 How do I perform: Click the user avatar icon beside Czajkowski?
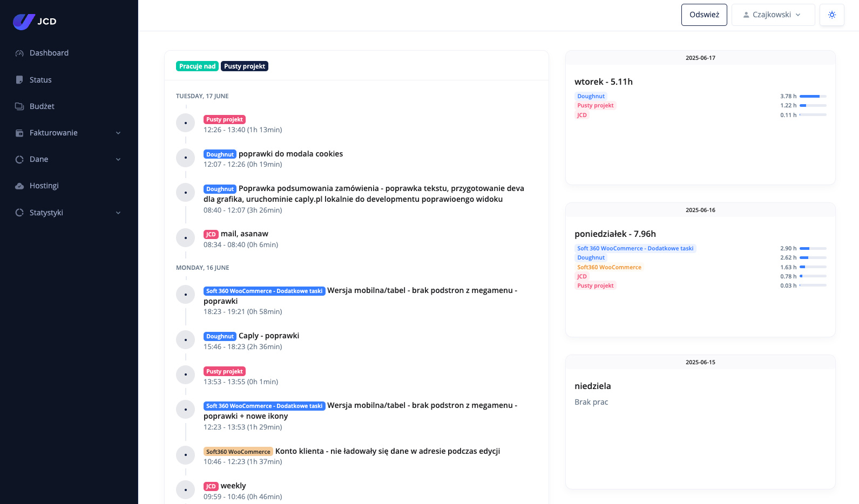point(746,15)
